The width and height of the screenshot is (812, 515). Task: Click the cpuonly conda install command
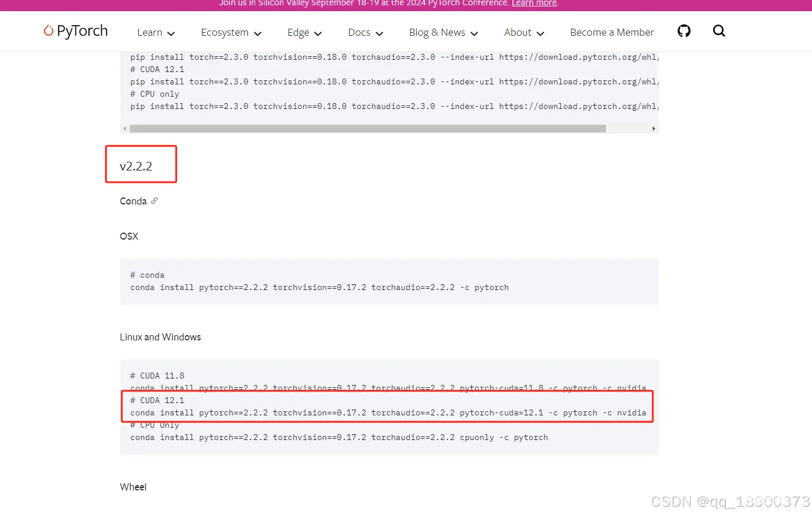[x=339, y=438]
